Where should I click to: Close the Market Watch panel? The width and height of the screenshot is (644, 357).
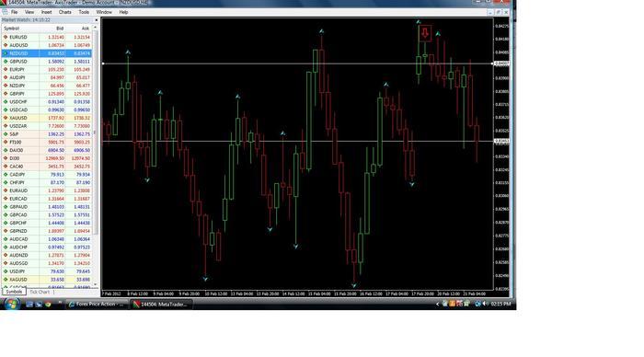tap(97, 19)
